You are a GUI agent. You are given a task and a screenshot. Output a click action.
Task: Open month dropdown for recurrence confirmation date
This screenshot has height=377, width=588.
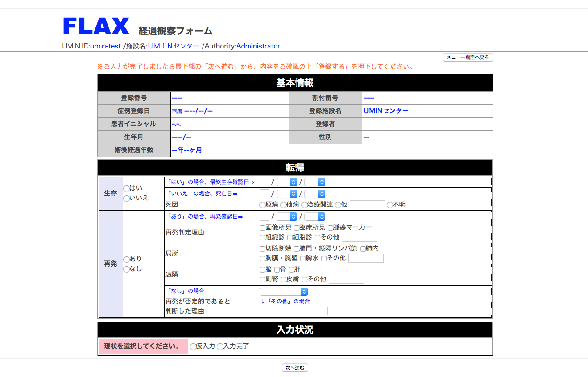(287, 217)
